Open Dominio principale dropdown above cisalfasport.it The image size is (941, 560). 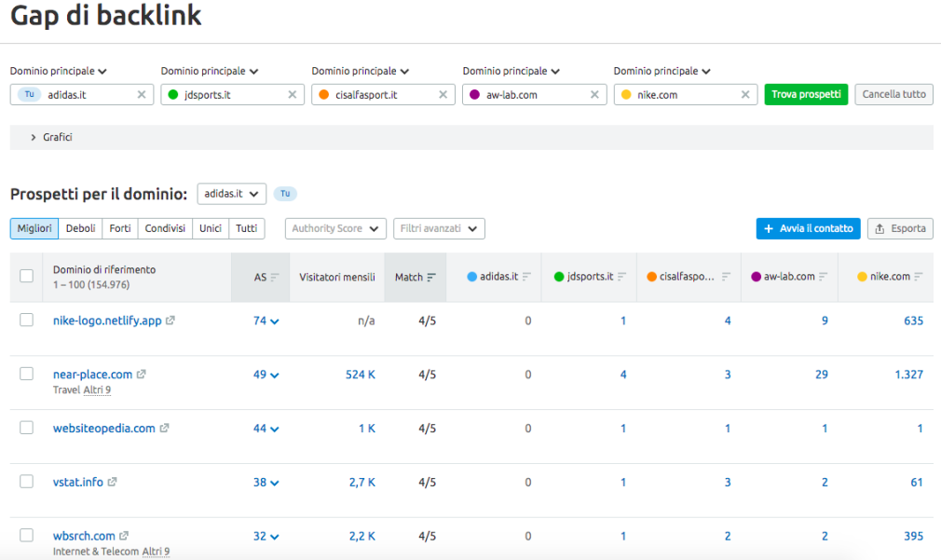point(360,71)
